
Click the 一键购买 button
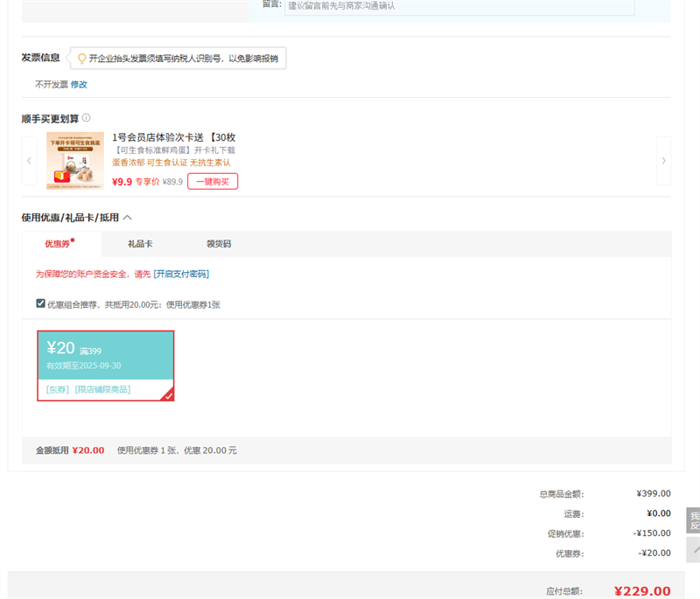coord(213,181)
